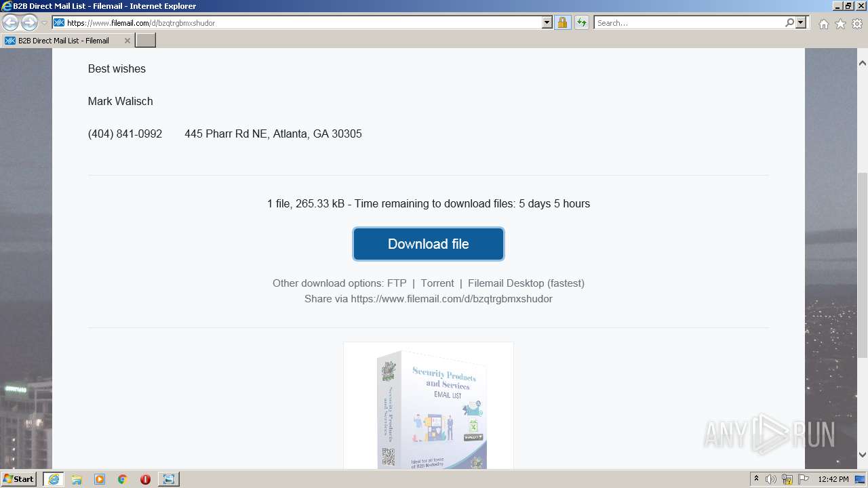Click the phone number (404) 841-0992
The width and height of the screenshot is (868, 488).
[x=125, y=134]
